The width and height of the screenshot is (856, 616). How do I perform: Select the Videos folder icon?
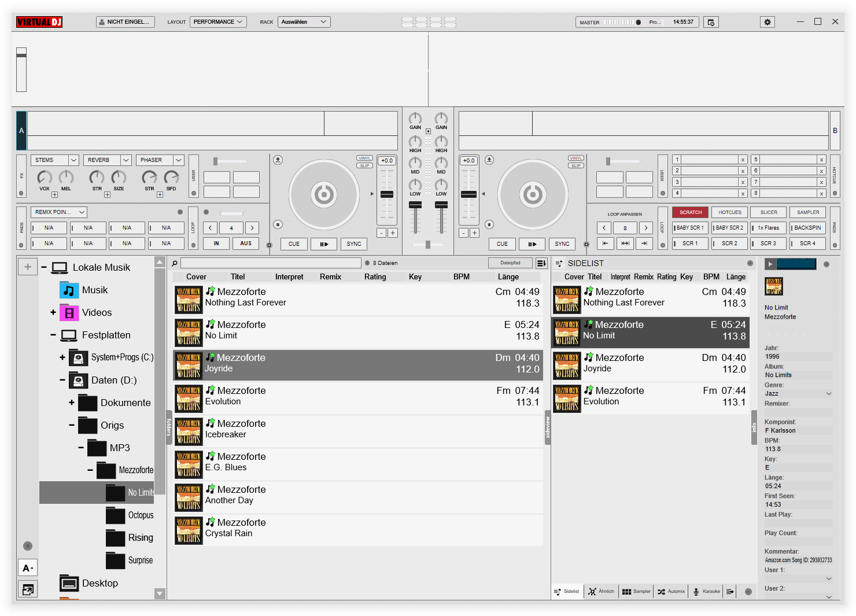pos(69,312)
